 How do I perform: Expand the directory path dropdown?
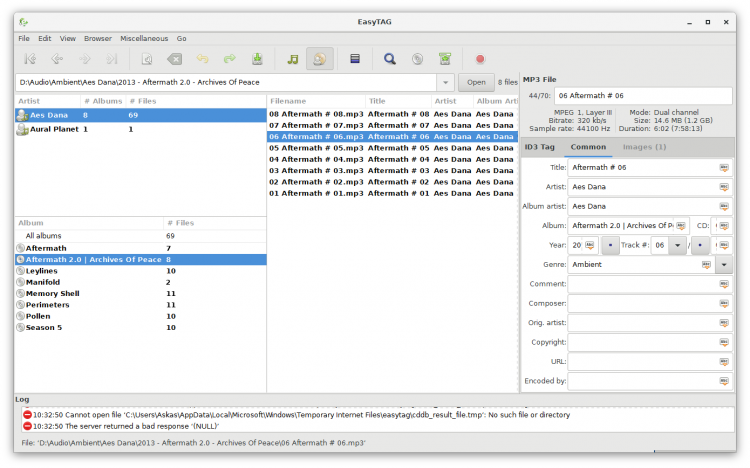coord(446,83)
